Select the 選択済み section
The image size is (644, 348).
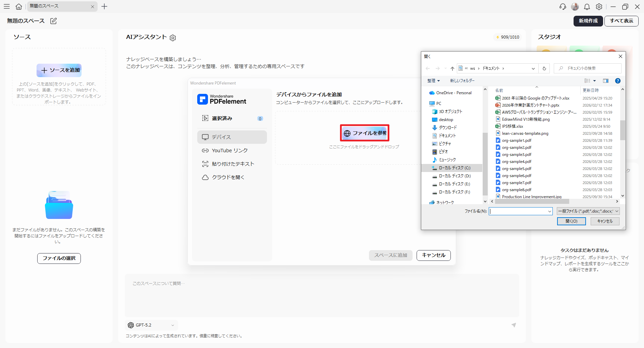(x=232, y=118)
